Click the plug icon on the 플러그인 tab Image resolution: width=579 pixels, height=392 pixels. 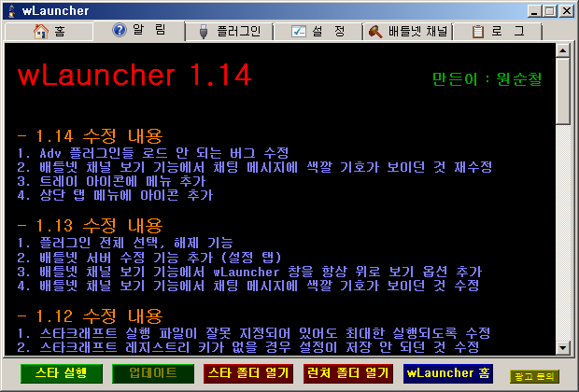pos(203,32)
